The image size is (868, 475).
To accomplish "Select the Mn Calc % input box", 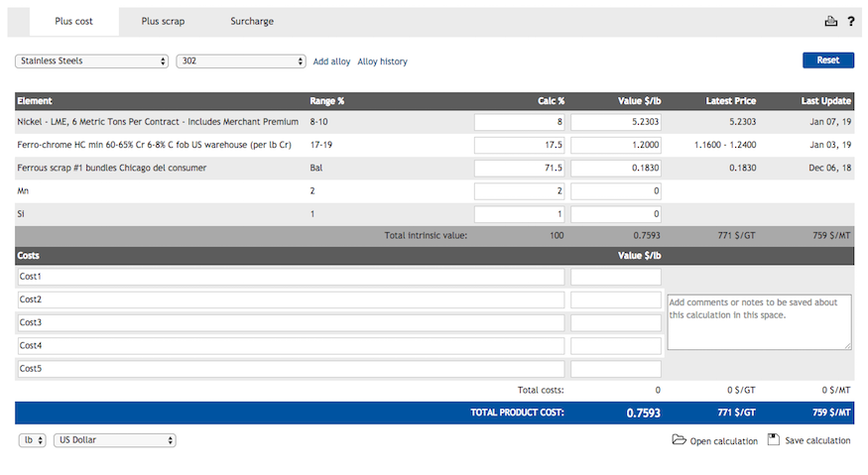I will [x=520, y=190].
